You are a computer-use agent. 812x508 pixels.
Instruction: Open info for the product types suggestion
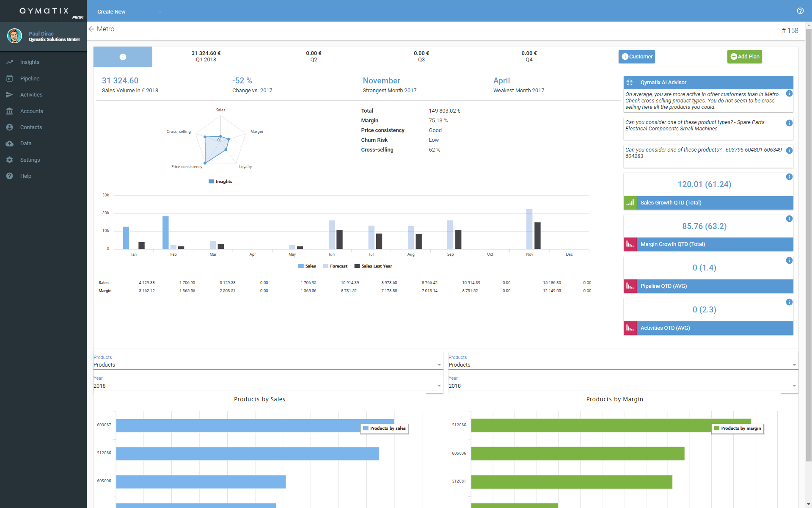789,123
